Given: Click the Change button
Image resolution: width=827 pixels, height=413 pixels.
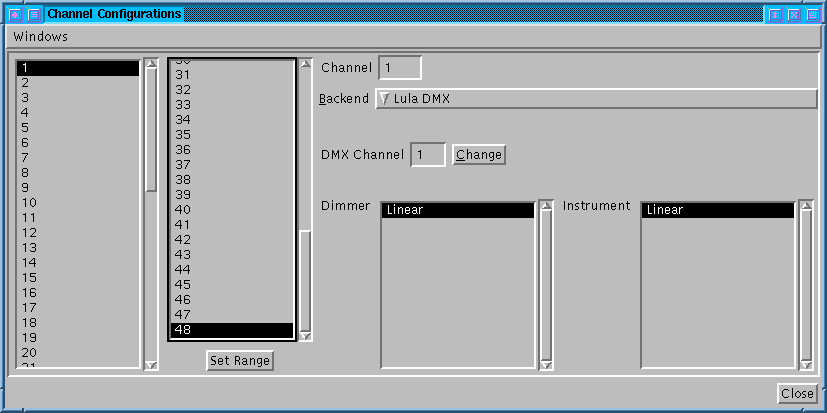Looking at the screenshot, I should (479, 155).
